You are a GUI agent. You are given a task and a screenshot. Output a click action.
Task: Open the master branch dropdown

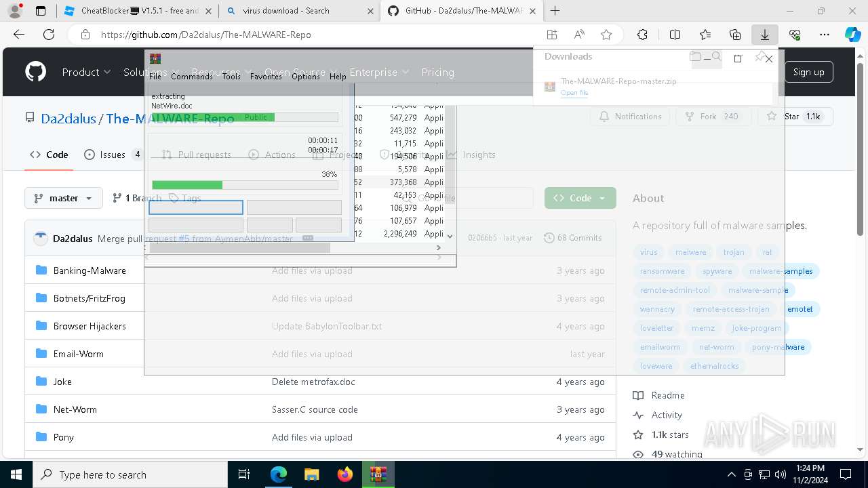pos(64,198)
